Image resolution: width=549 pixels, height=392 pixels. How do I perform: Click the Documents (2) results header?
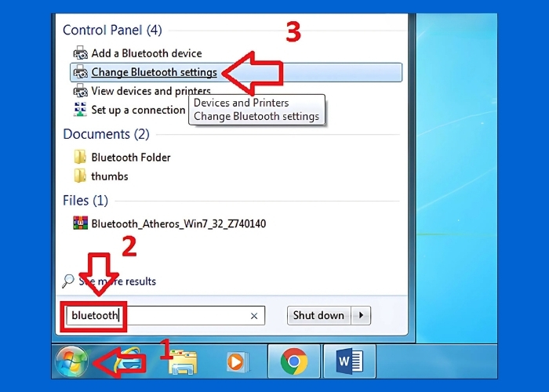(106, 134)
